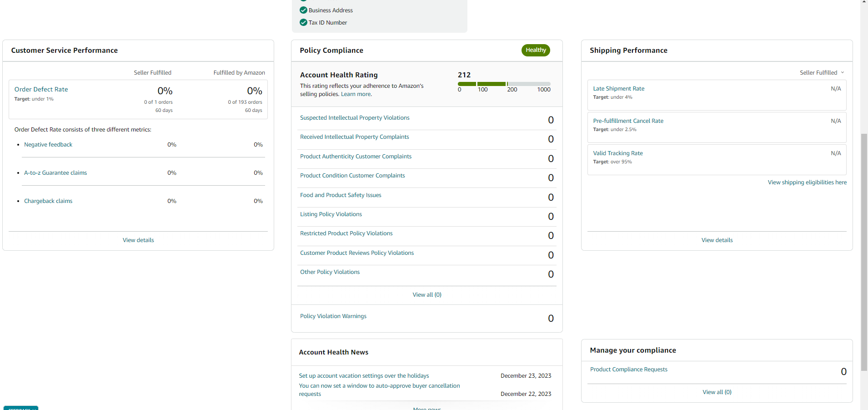The width and height of the screenshot is (868, 410).
Task: Click the Valid Tracking Rate N/A value
Action: [x=836, y=153]
